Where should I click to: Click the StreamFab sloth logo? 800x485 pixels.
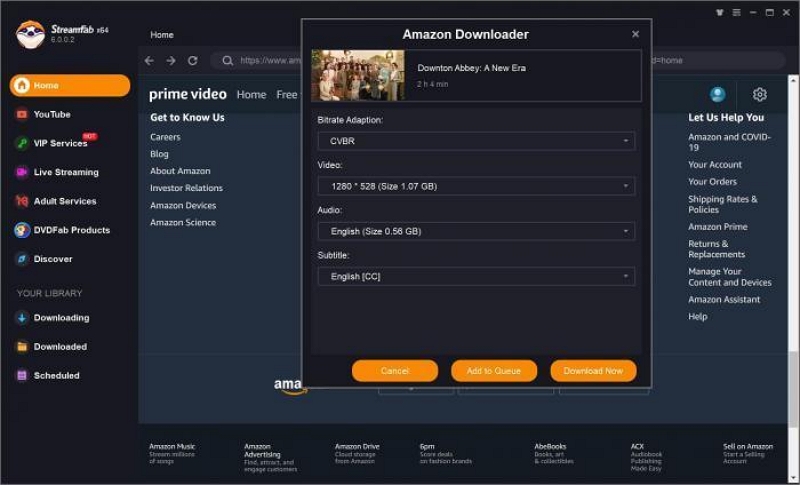(30, 34)
